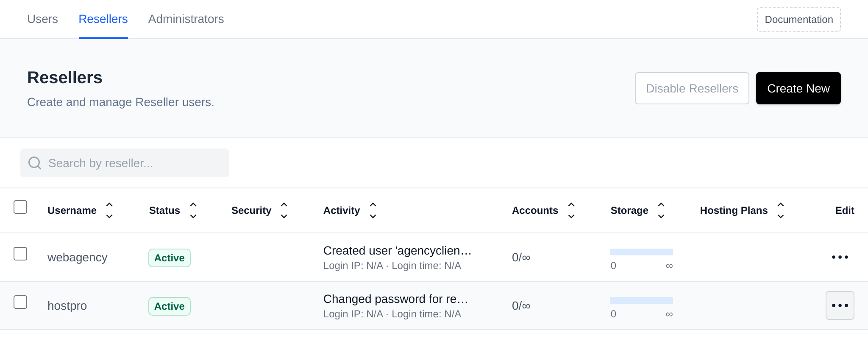Sort by Activity using its sort arrows
Image resolution: width=868 pixels, height=364 pixels.
(x=373, y=210)
